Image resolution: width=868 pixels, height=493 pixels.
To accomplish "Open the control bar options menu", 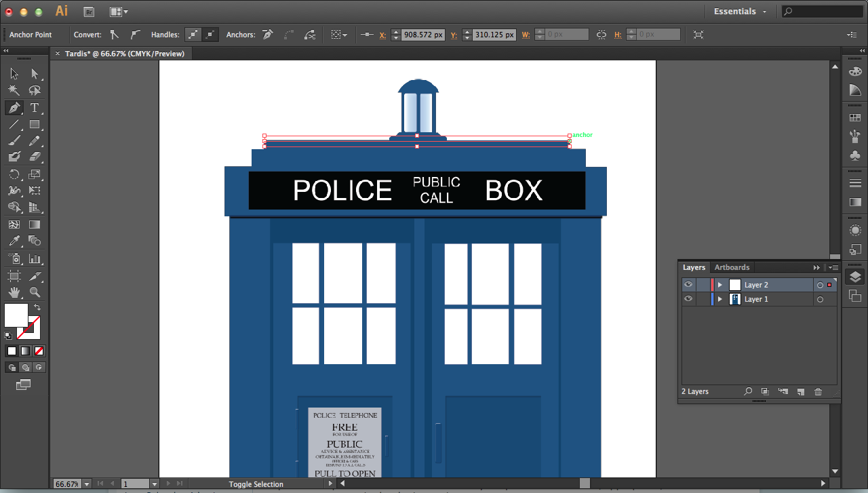I will [x=852, y=35].
